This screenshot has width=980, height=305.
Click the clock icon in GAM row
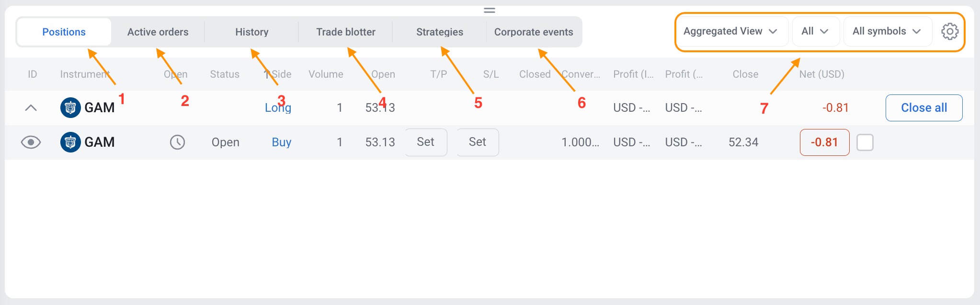point(177,142)
